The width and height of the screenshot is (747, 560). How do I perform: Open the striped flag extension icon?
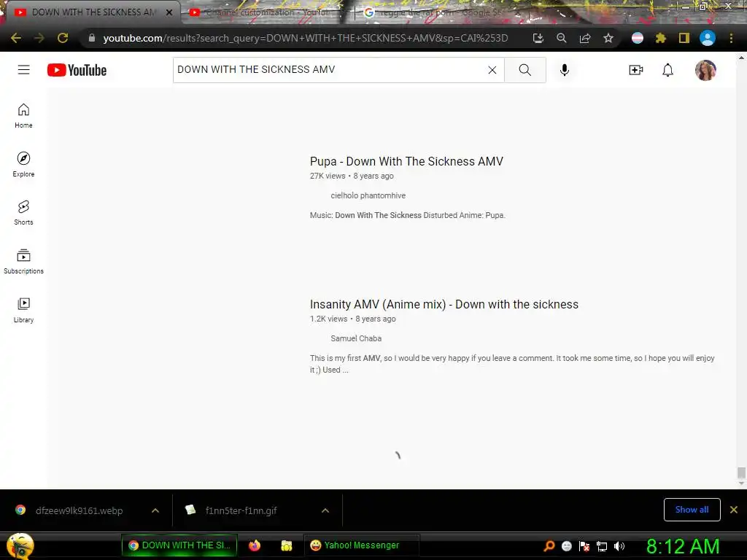click(638, 38)
